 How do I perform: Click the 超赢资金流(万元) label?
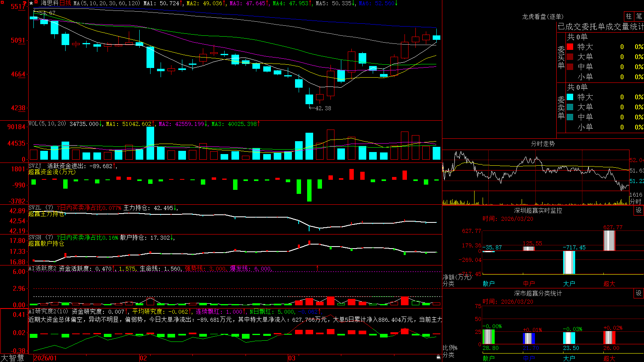(x=52, y=172)
